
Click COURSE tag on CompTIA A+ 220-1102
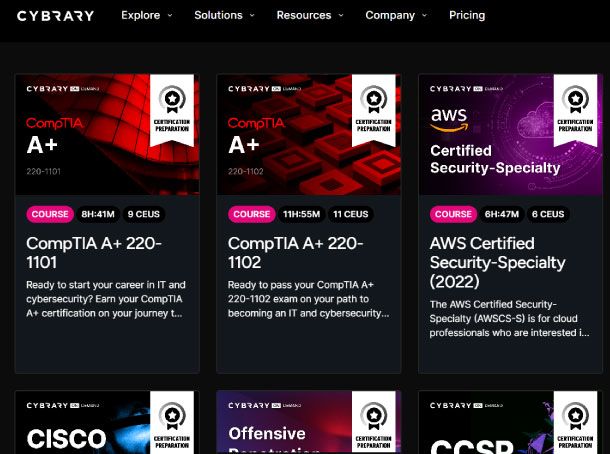tap(252, 214)
